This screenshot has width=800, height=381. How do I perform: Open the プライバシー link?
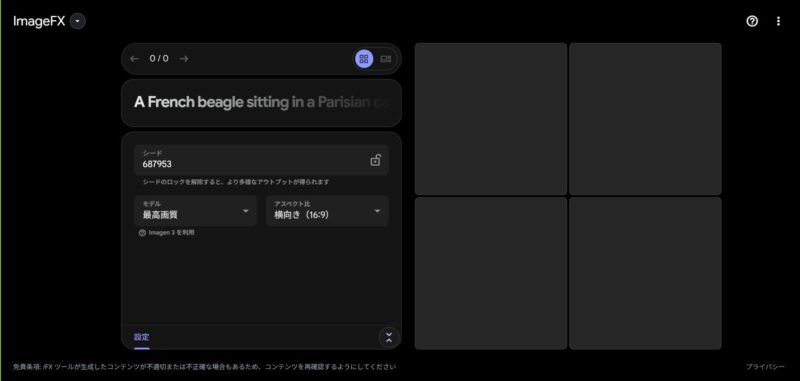pyautogui.click(x=765, y=367)
